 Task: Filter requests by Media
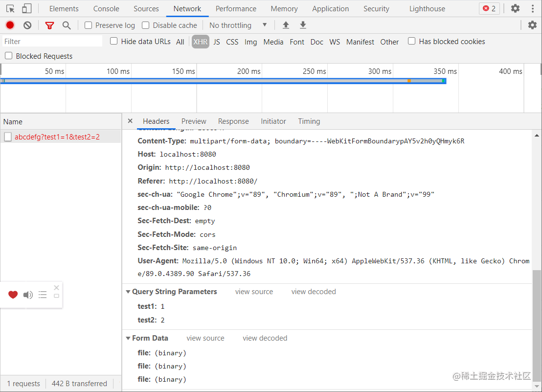pyautogui.click(x=273, y=42)
